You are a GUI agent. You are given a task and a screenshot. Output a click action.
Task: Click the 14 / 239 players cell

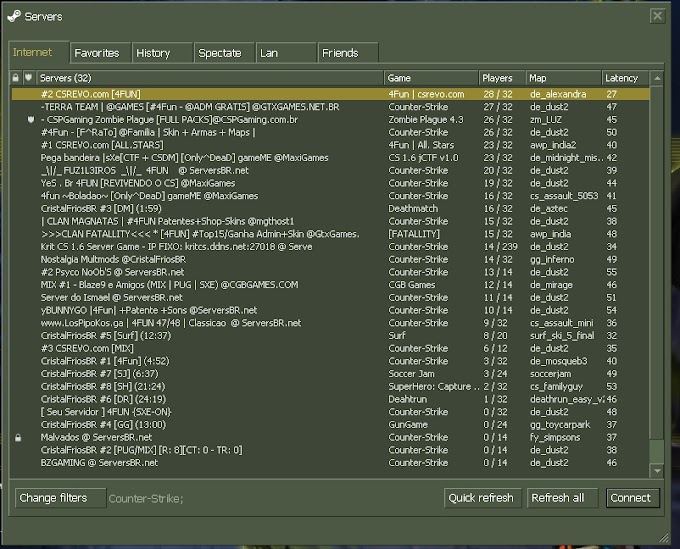point(500,247)
